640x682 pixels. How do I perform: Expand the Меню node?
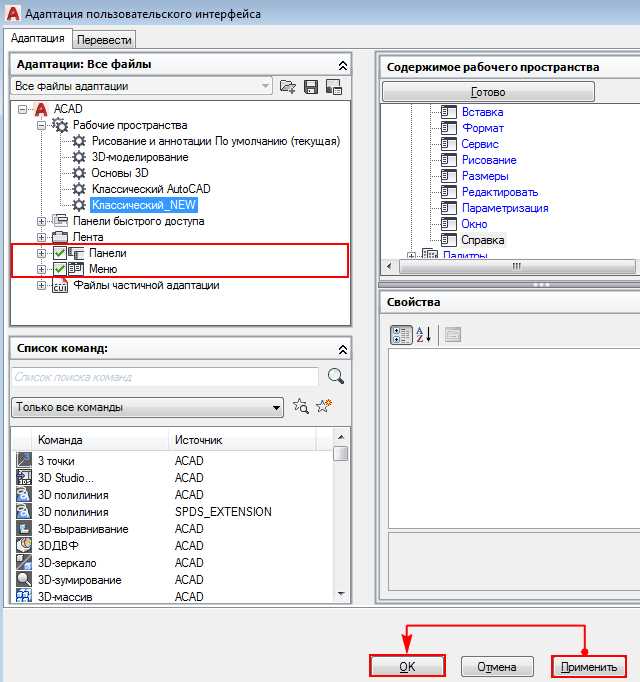pyautogui.click(x=41, y=269)
